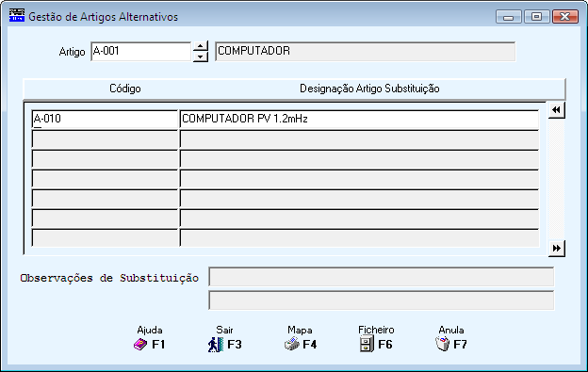Screen dimensions: 588x372
Task: Click the Artigo field containing A-001
Action: 141,51
